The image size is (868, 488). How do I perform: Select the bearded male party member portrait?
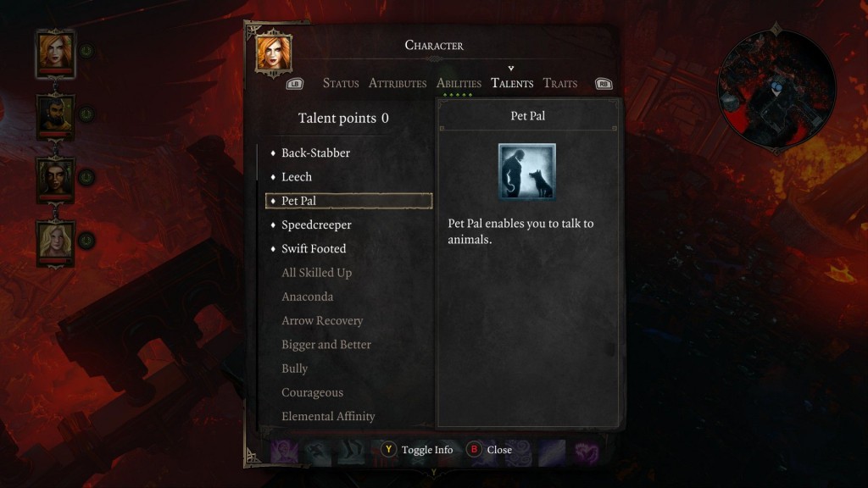[x=55, y=116]
